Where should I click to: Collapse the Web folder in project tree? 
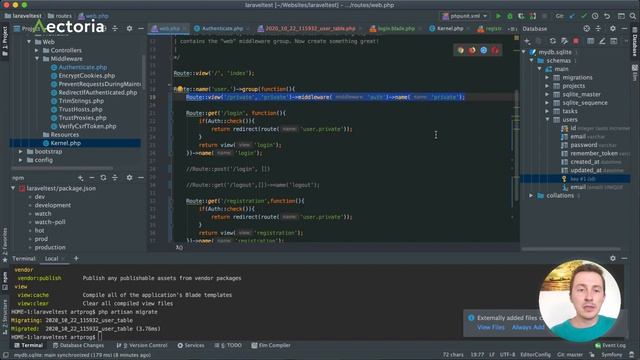coord(29,42)
